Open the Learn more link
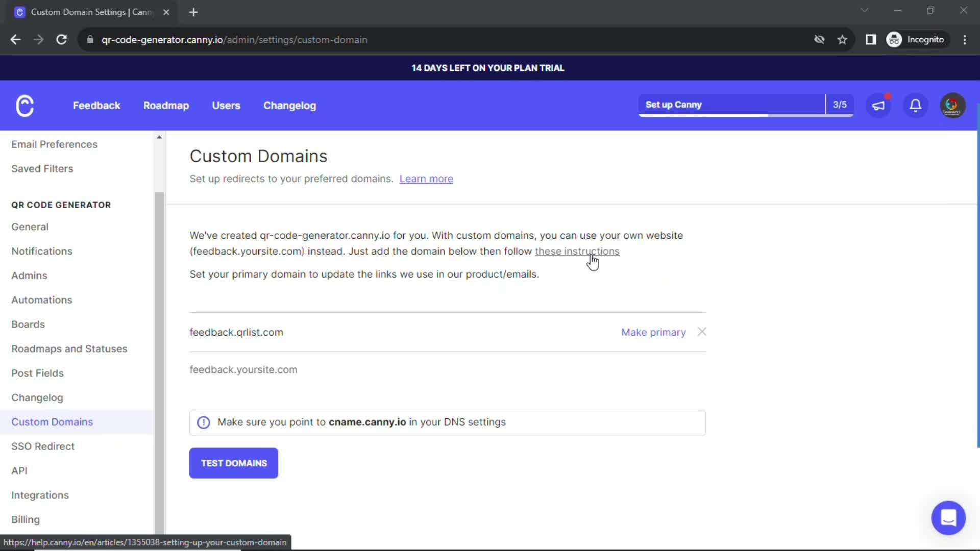The height and width of the screenshot is (551, 980). (x=426, y=179)
